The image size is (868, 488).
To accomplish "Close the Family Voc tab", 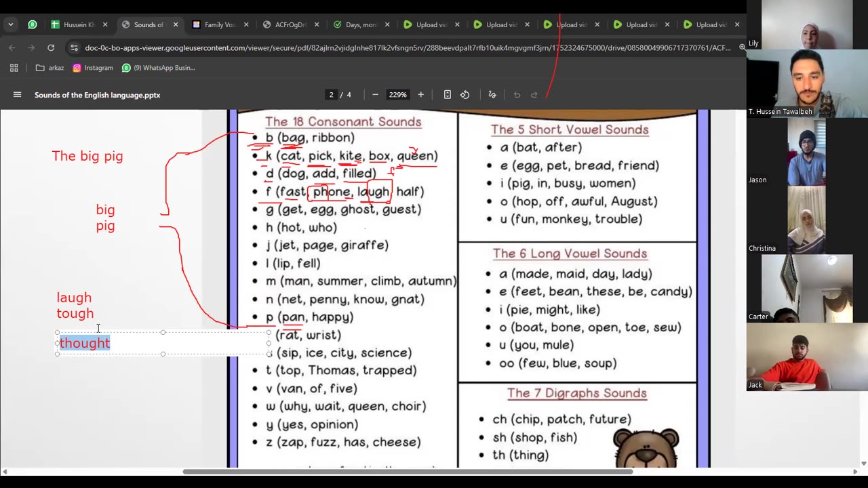I will (246, 24).
